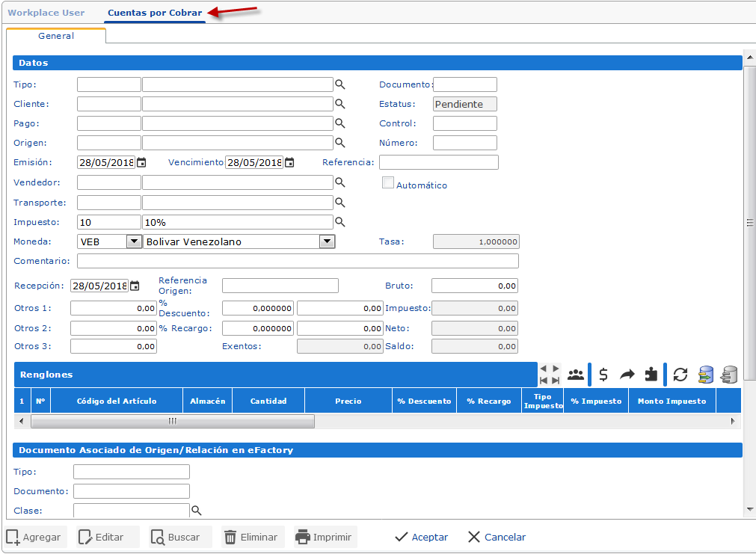The height and width of the screenshot is (554, 756).
Task: Click into the Comentario text field
Action: [x=298, y=261]
